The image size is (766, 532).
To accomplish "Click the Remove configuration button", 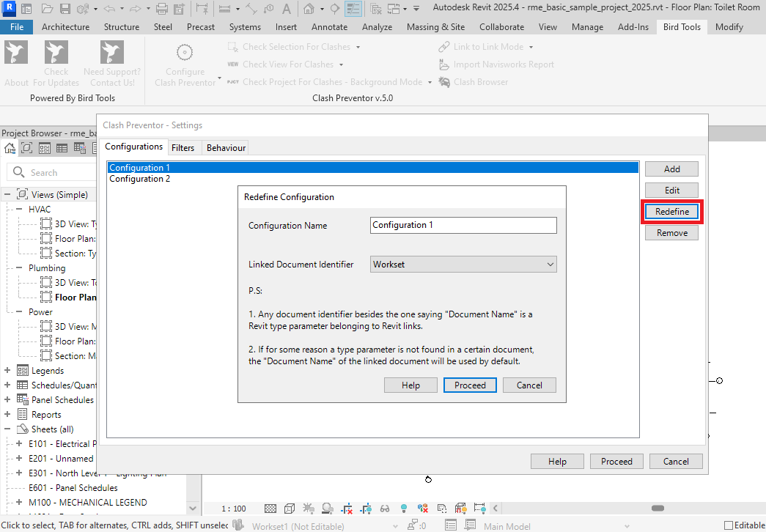I will coord(671,233).
